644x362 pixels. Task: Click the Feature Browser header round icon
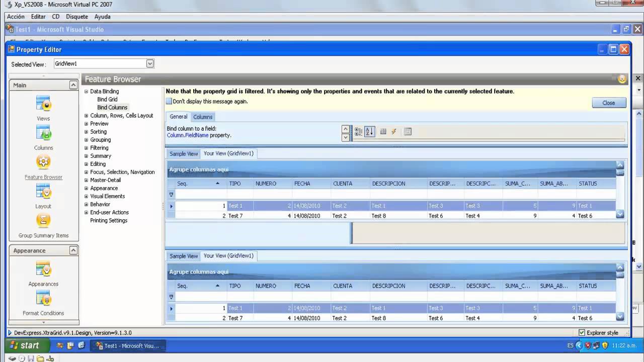coord(622,79)
